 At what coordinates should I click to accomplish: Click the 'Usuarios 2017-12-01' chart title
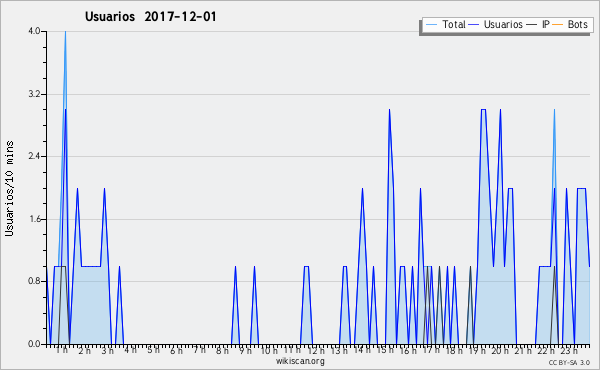tap(150, 16)
